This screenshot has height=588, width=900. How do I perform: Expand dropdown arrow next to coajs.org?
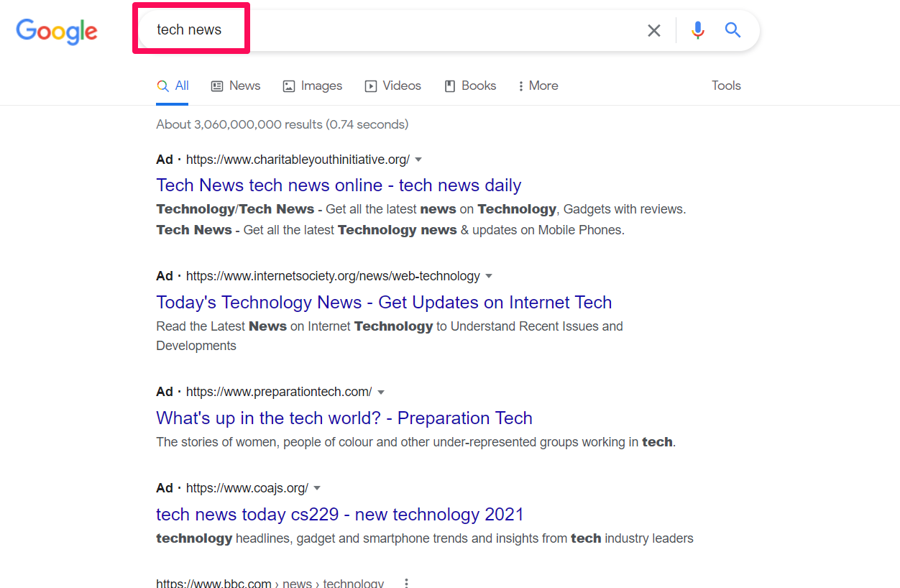coord(317,488)
